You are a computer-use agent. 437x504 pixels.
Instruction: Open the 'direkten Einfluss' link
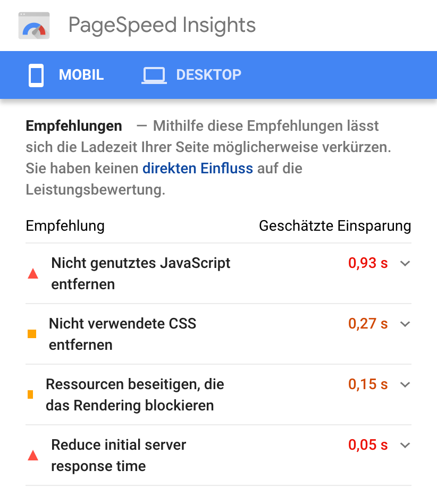click(197, 169)
